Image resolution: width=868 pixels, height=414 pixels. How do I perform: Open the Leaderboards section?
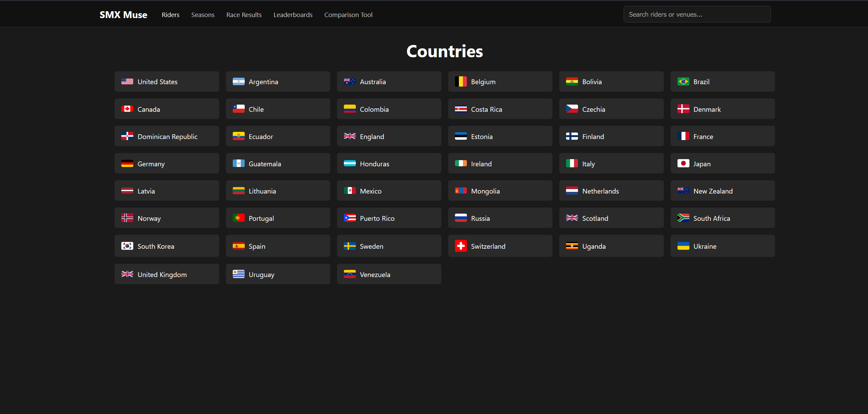293,15
